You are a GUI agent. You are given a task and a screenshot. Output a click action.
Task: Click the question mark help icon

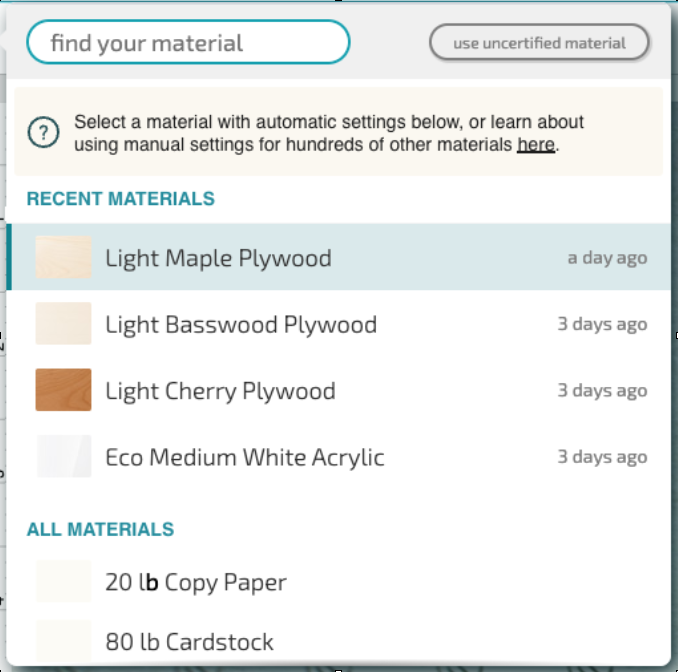pos(41,132)
